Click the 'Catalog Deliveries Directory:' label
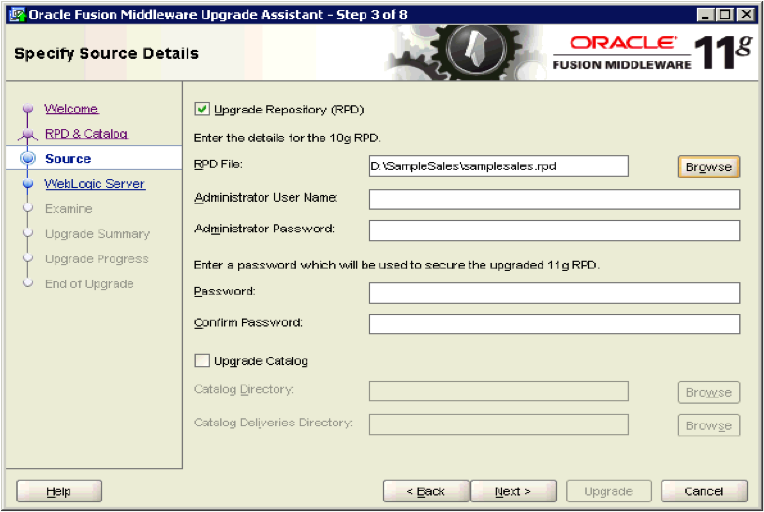This screenshot has width=764, height=512. coord(273,422)
